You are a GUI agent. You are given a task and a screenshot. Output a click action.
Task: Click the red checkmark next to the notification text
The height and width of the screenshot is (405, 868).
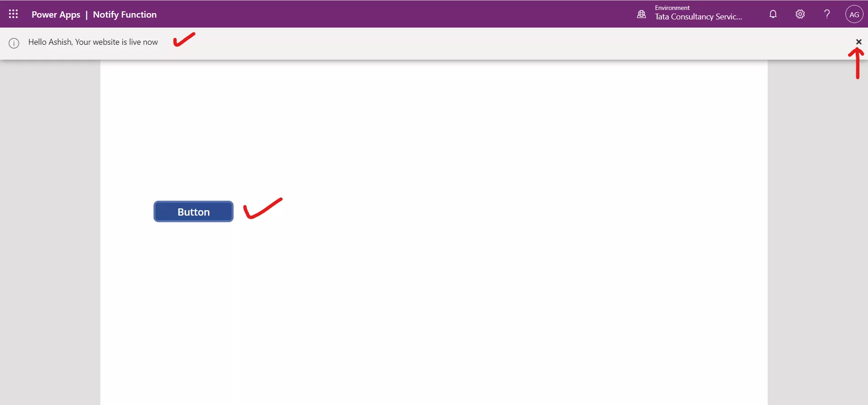[184, 39]
